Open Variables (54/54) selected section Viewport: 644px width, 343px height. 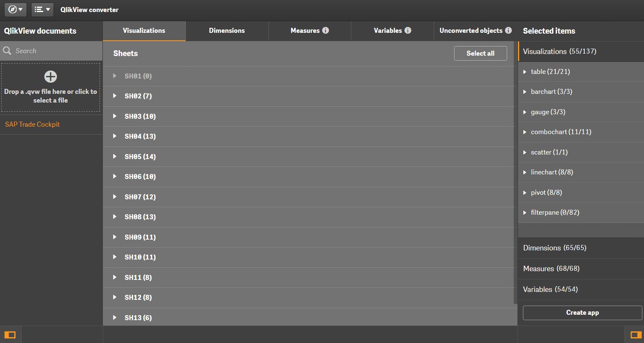tap(581, 289)
